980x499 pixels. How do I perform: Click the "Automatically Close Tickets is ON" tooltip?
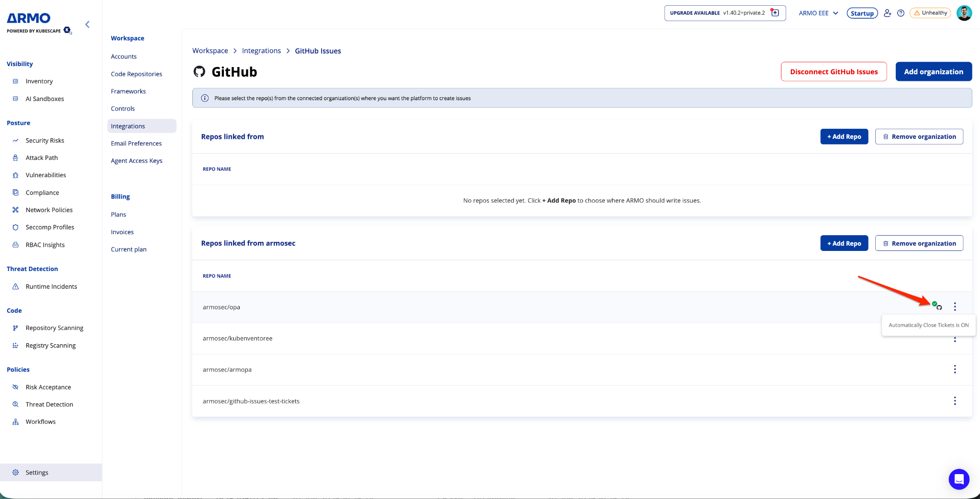pos(928,325)
